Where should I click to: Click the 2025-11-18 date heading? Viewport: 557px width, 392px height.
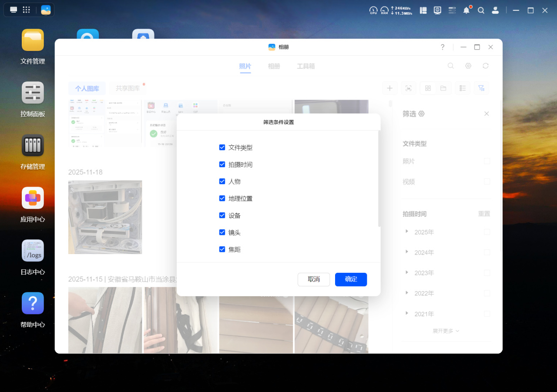point(85,172)
